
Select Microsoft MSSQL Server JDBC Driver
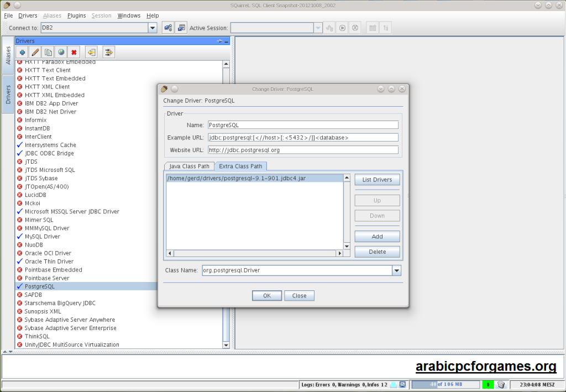tap(72, 212)
